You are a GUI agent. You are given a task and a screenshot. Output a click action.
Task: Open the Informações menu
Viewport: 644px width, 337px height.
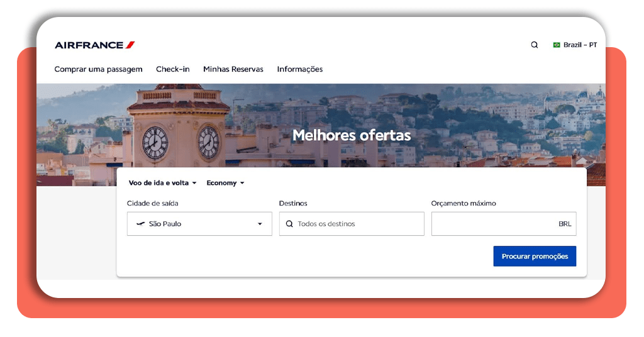pyautogui.click(x=300, y=69)
